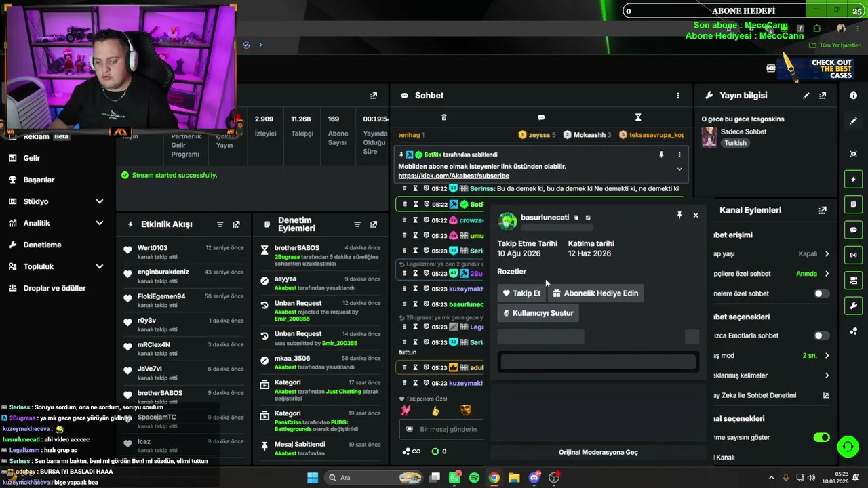Filter the Etkinlik Akışı list
This screenshot has height=488, width=868.
[x=220, y=224]
